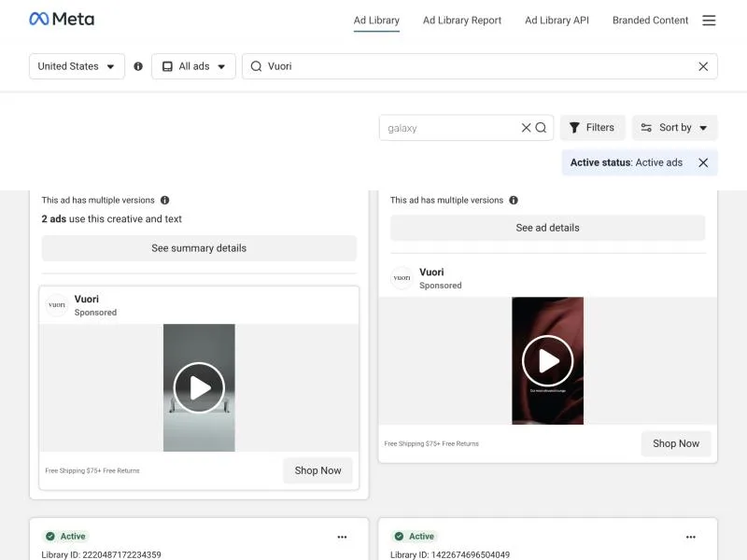Open options for ad 1422674696504049

(x=691, y=537)
